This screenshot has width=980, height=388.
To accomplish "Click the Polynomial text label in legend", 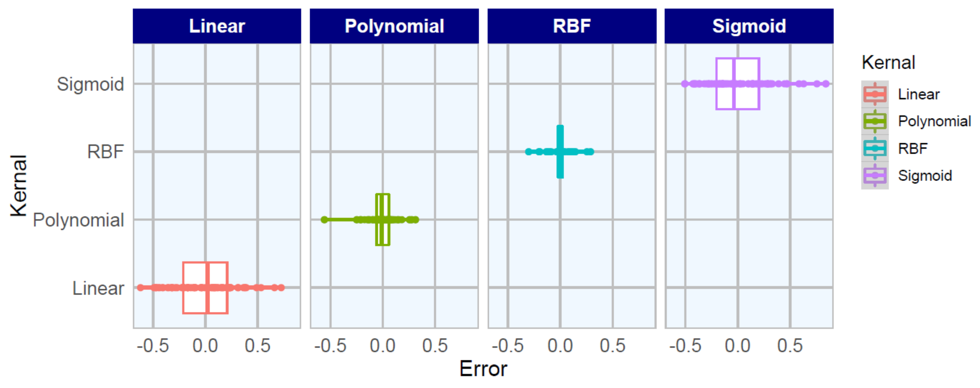I will pos(934,121).
